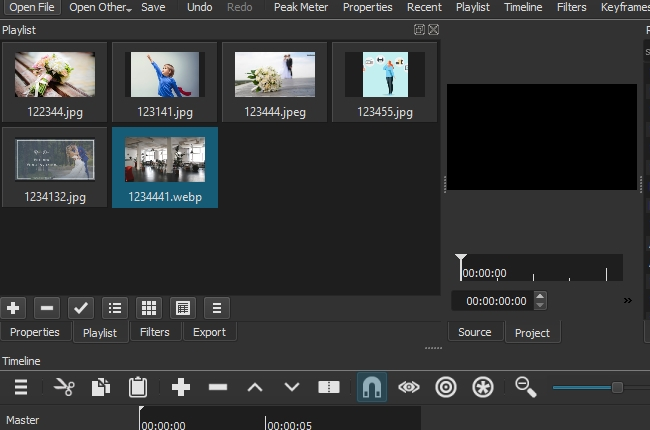Open Filters from the top toolbar

pos(571,7)
